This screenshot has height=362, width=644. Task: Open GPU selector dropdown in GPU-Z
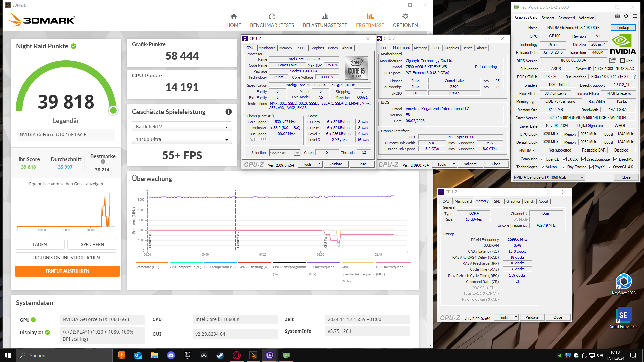pos(548,177)
